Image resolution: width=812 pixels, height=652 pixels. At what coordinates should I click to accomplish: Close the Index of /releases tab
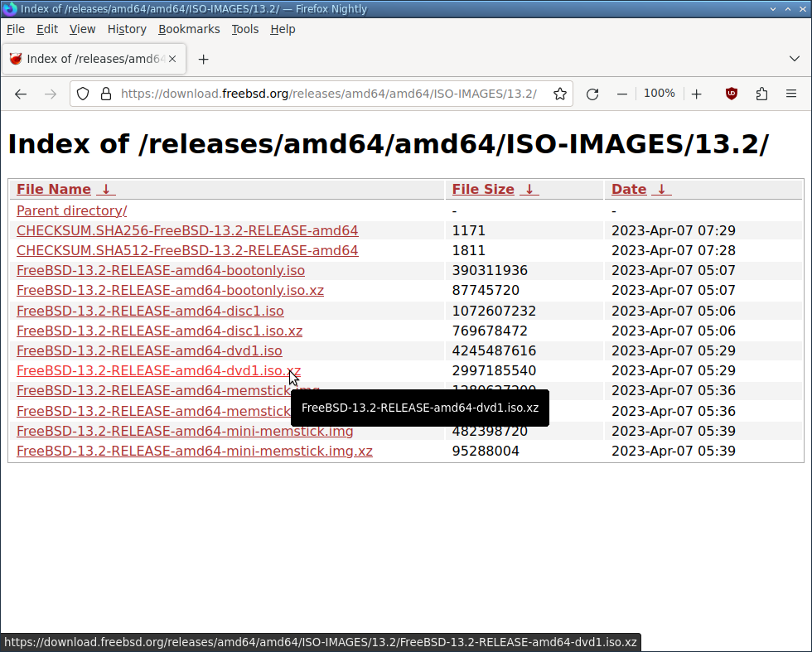tap(172, 59)
